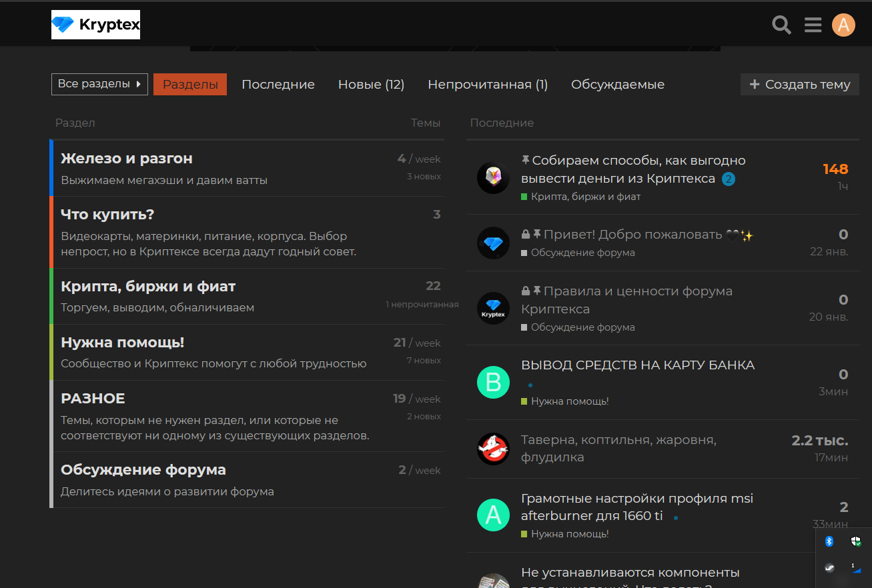The width and height of the screenshot is (872, 588).
Task: Open the Что купить? section heading
Action: click(107, 214)
